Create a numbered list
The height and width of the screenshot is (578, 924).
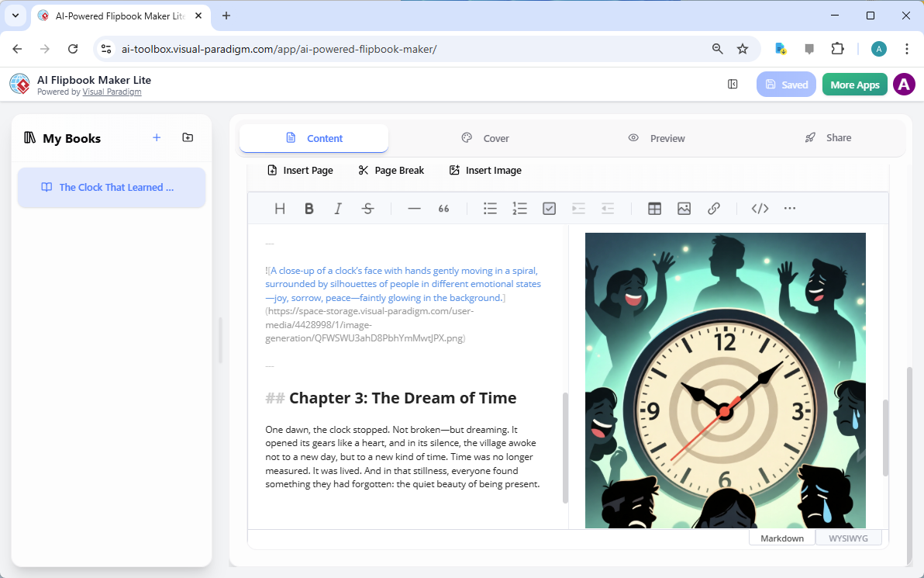(519, 208)
